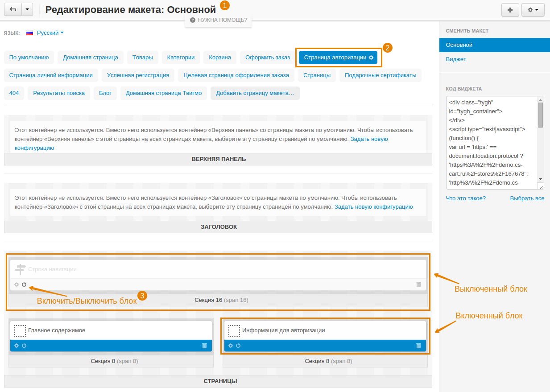Click the plus add button
Viewport: 550px width, 392px height.
coord(510,10)
